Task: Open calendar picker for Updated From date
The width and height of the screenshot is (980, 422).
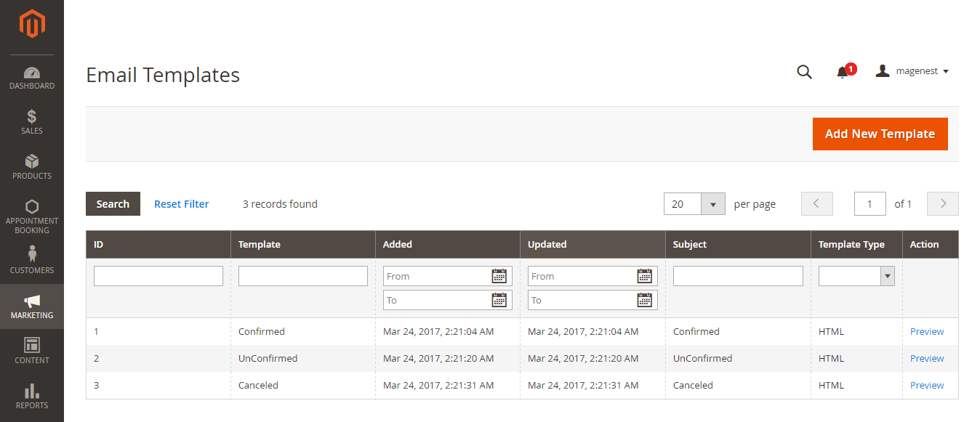Action: pos(644,276)
